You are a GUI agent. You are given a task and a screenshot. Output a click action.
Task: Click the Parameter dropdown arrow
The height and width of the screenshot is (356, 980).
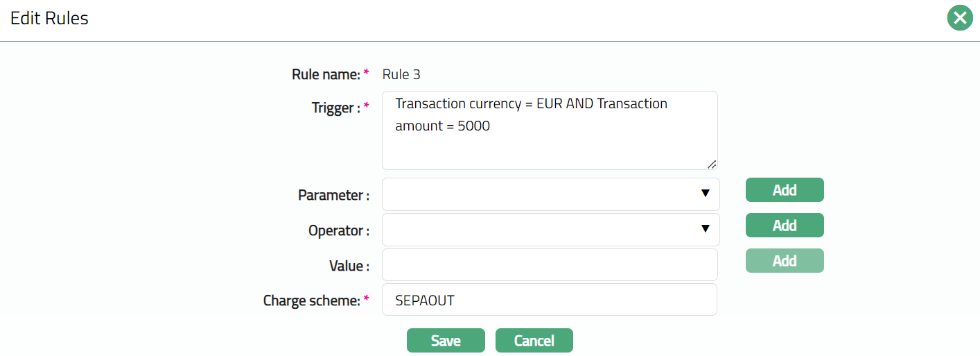point(706,194)
